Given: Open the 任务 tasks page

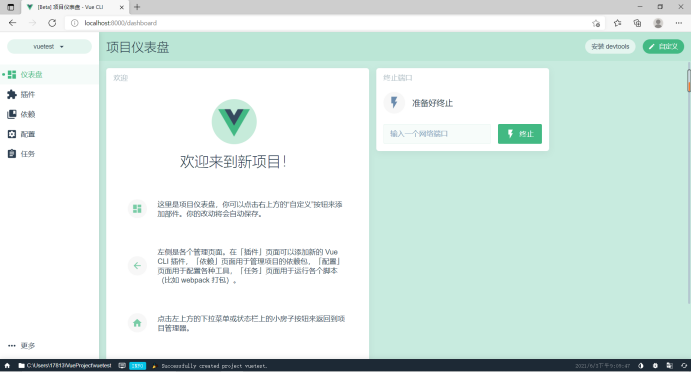Looking at the screenshot, I should coord(49,154).
